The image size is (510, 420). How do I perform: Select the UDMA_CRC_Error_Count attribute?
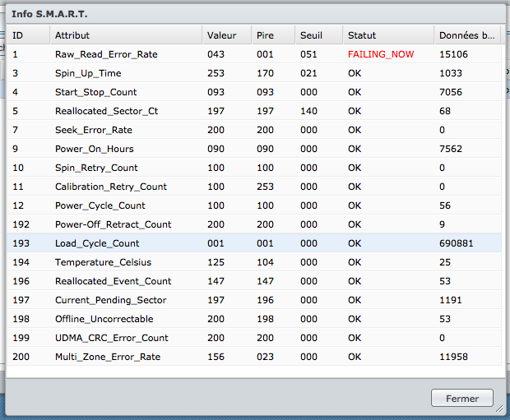(112, 338)
